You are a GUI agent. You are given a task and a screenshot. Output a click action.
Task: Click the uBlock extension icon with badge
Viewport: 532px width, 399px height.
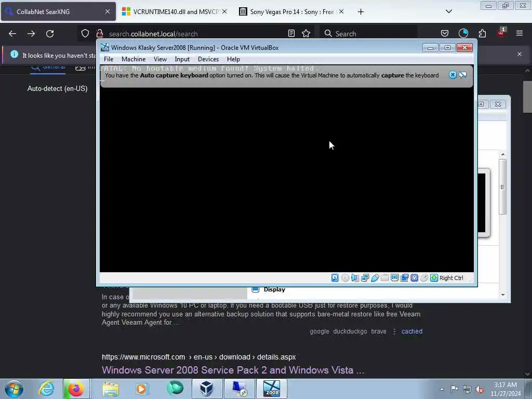[501, 33]
